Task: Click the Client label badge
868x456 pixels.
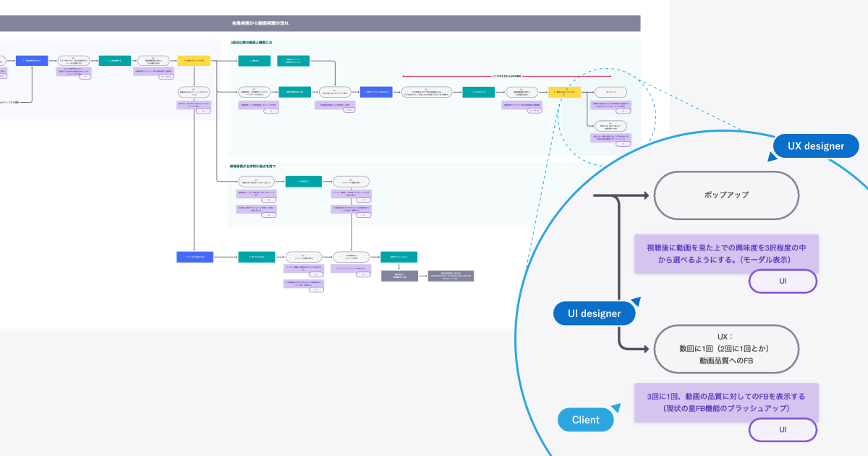Action: (586, 420)
